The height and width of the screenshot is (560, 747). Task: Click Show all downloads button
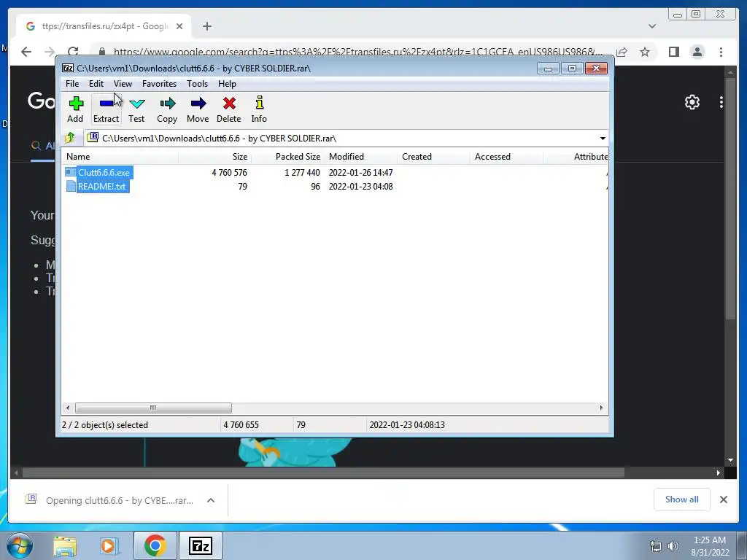pyautogui.click(x=682, y=499)
